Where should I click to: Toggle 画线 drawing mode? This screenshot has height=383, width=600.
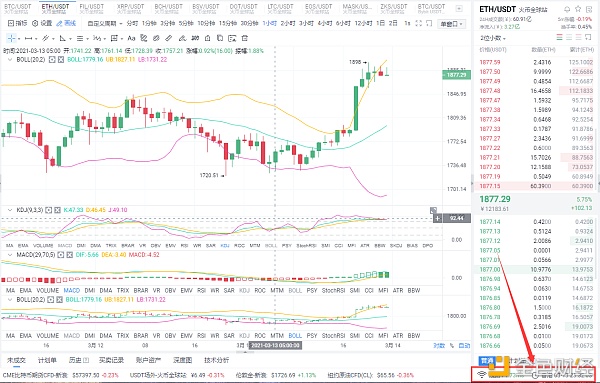click(66, 23)
